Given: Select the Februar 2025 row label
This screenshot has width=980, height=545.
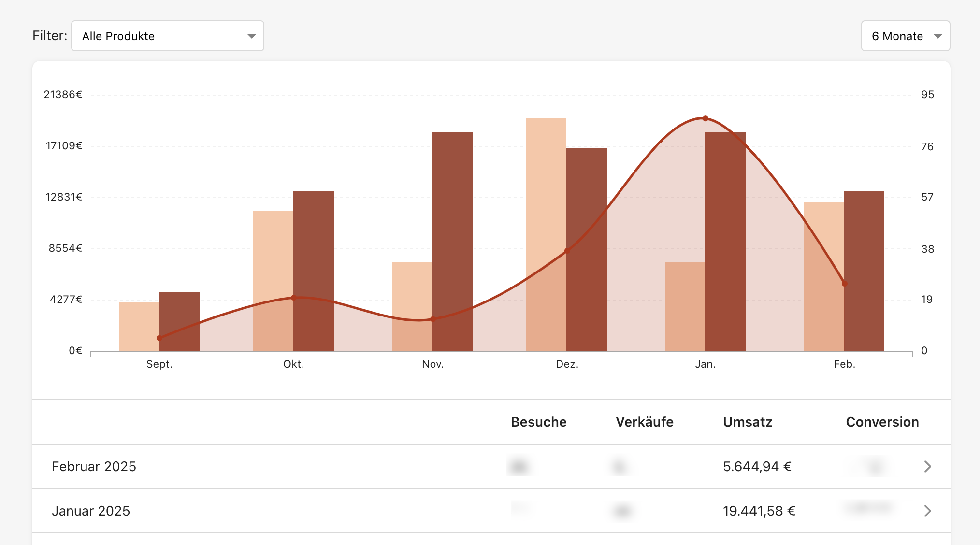Looking at the screenshot, I should (94, 466).
